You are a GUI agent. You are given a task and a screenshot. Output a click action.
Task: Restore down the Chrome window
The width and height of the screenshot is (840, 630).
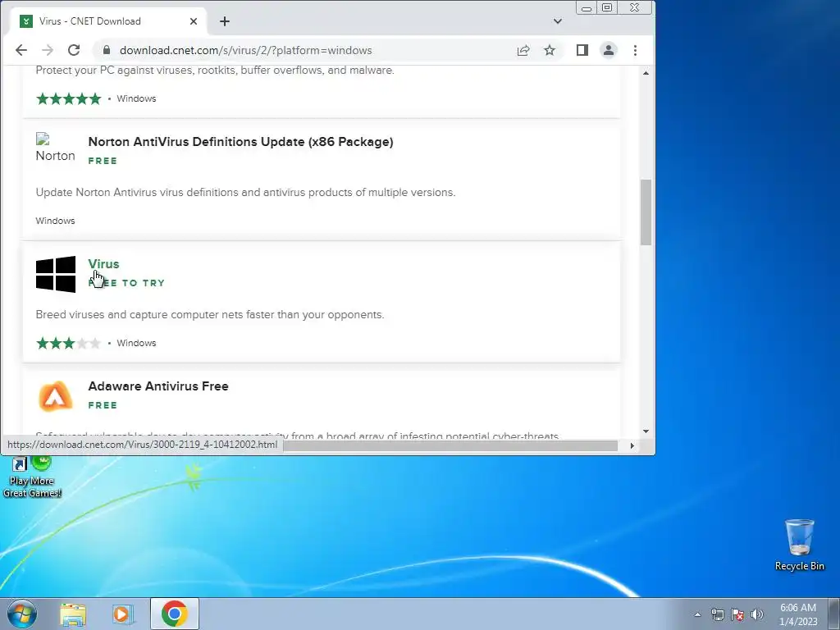607,7
